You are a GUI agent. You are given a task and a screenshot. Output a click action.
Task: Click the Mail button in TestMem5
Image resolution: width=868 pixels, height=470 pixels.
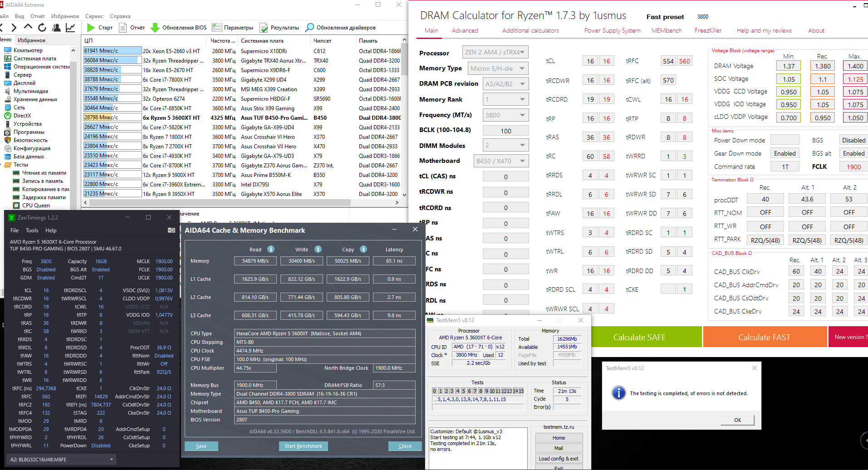click(559, 448)
